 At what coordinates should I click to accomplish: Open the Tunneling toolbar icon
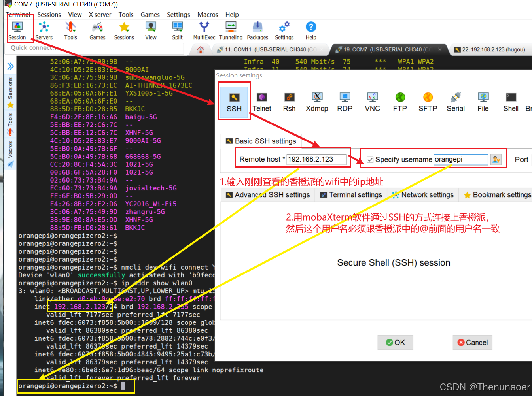point(231,30)
